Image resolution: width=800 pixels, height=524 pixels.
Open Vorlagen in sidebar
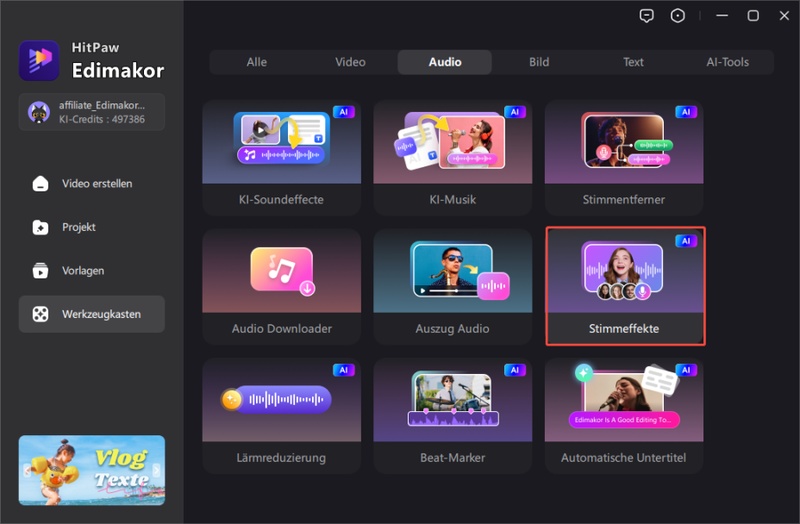coord(92,270)
